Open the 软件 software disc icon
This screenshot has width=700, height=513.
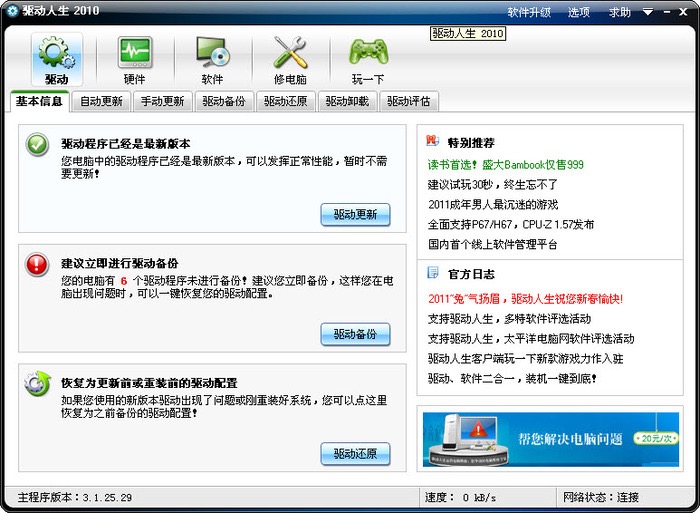(212, 59)
